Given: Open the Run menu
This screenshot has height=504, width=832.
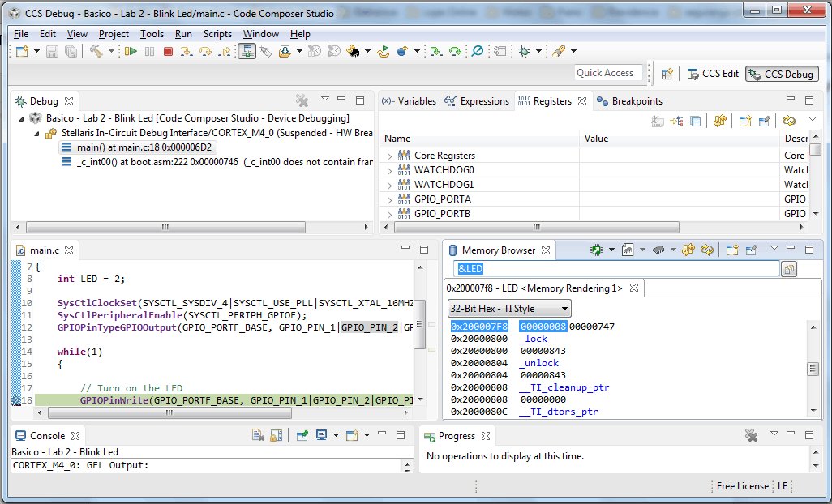Looking at the screenshot, I should point(183,34).
